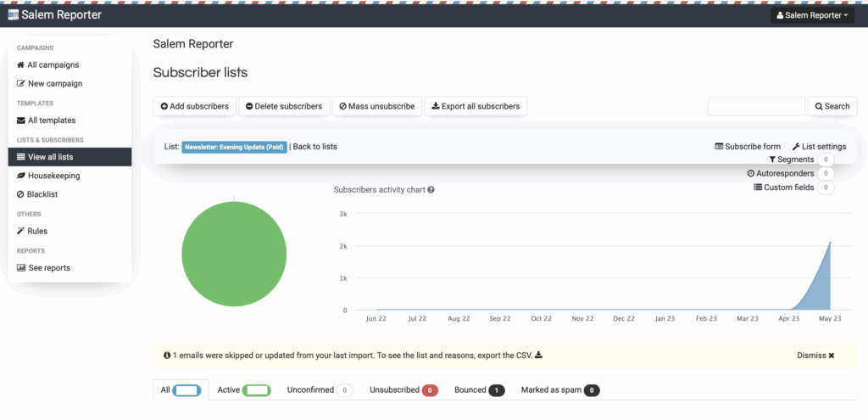
Task: Start a New campaign
Action: point(54,83)
